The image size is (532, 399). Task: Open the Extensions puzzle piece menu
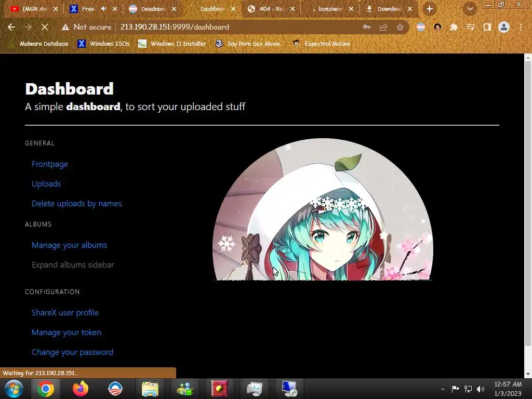tap(454, 27)
